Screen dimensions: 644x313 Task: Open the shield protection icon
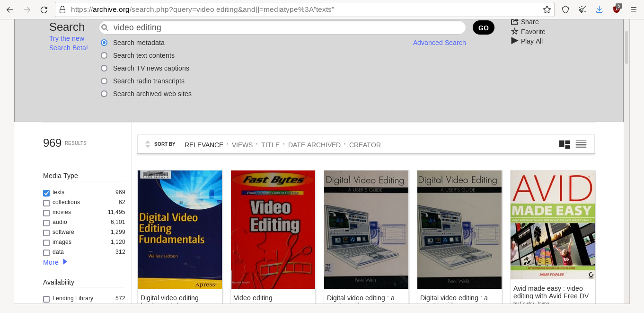pyautogui.click(x=565, y=9)
